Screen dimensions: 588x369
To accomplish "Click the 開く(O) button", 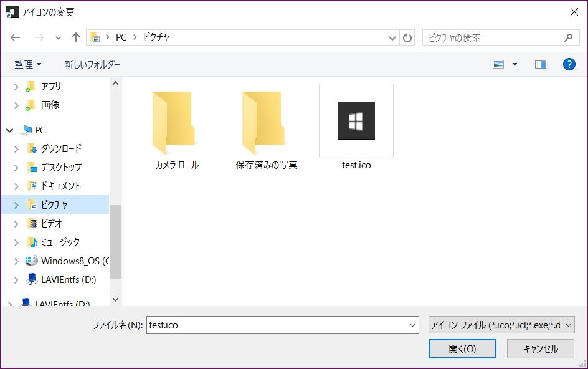I will pos(462,348).
